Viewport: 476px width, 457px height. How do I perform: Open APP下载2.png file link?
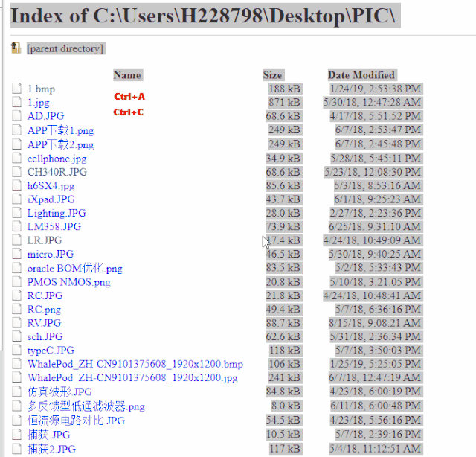60,144
